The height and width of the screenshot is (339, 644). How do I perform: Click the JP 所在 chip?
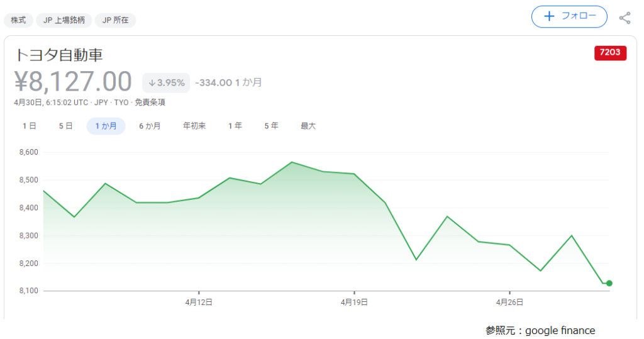(x=116, y=20)
